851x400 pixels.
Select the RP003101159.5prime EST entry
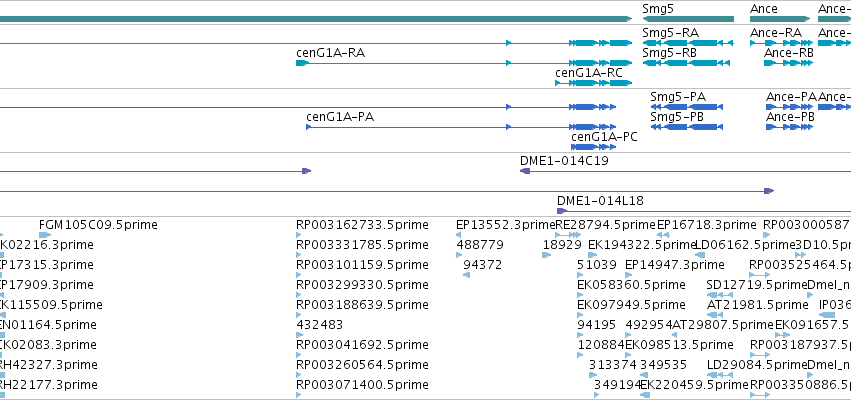pos(363,265)
